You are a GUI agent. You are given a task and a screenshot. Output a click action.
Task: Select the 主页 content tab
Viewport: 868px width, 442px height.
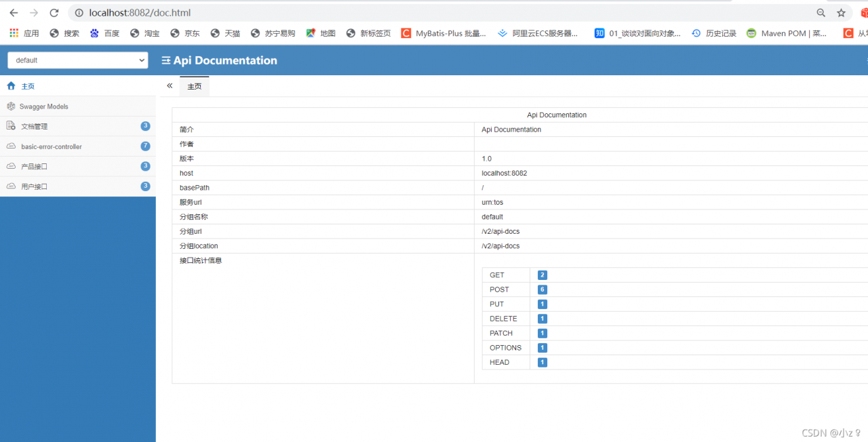point(195,86)
